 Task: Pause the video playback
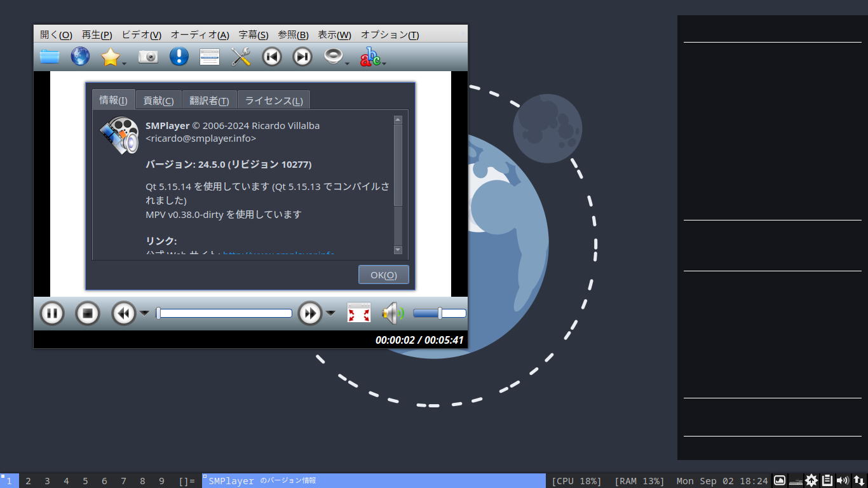52,313
